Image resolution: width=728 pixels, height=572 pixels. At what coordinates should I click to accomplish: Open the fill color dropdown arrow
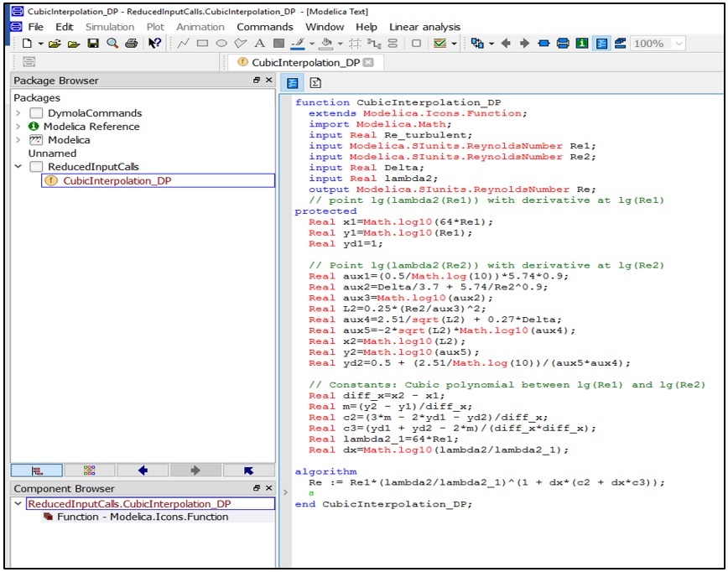pos(340,44)
